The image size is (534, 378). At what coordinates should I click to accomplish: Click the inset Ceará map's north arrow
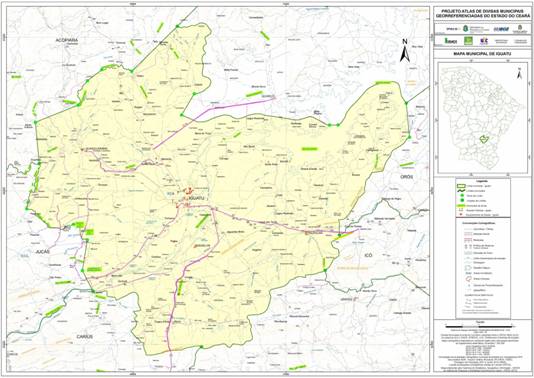(x=519, y=73)
